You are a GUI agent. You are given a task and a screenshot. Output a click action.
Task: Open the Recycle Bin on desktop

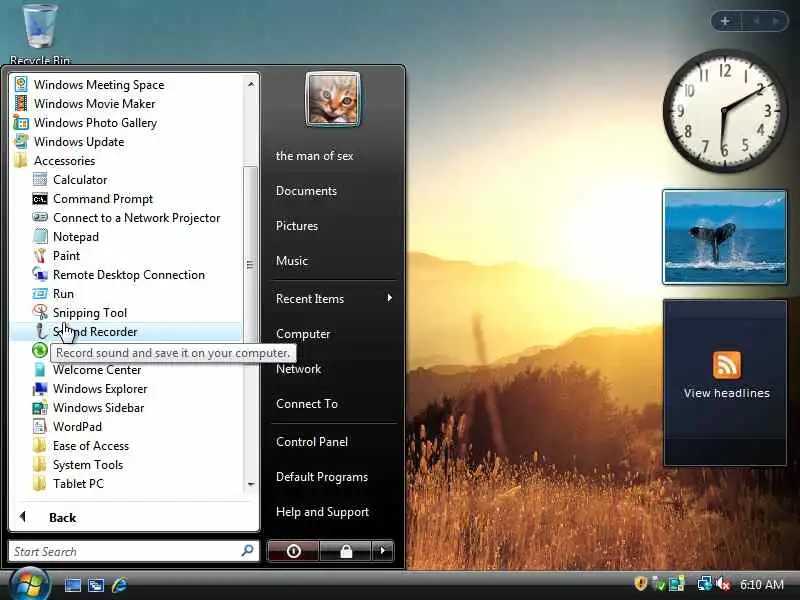pyautogui.click(x=40, y=33)
